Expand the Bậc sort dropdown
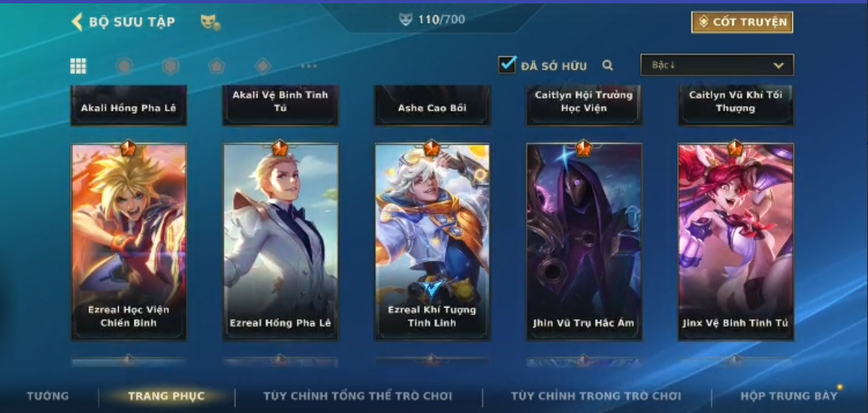The width and height of the screenshot is (868, 413). click(717, 64)
